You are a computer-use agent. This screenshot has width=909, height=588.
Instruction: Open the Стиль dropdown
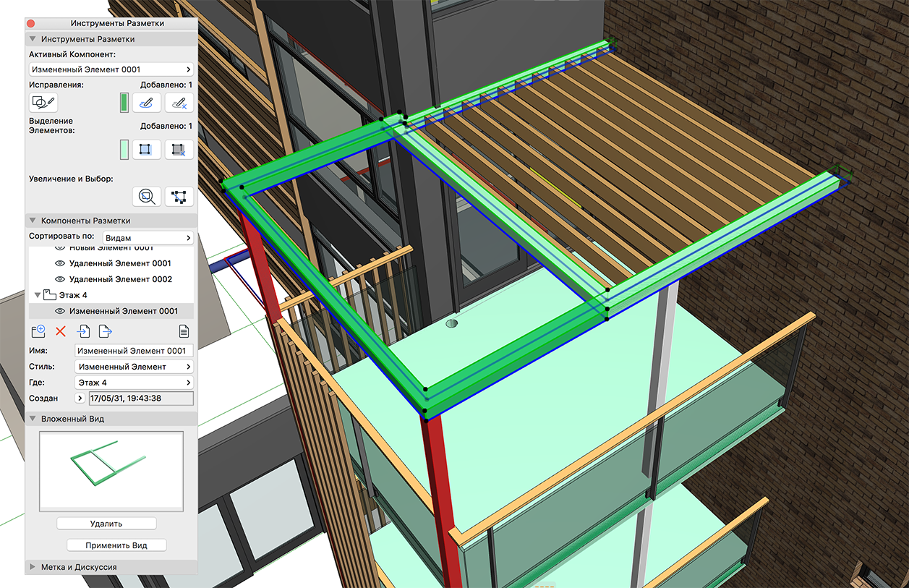point(135,367)
